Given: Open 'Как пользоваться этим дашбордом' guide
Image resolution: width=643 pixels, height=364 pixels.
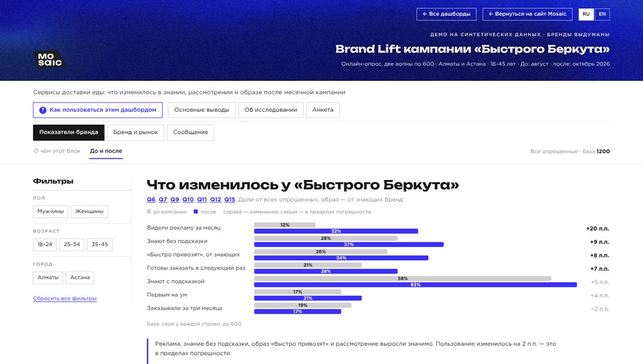Looking at the screenshot, I should 98,110.
